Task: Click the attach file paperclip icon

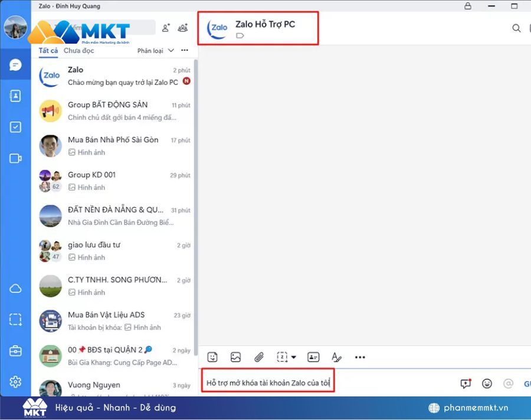Action: tap(259, 357)
